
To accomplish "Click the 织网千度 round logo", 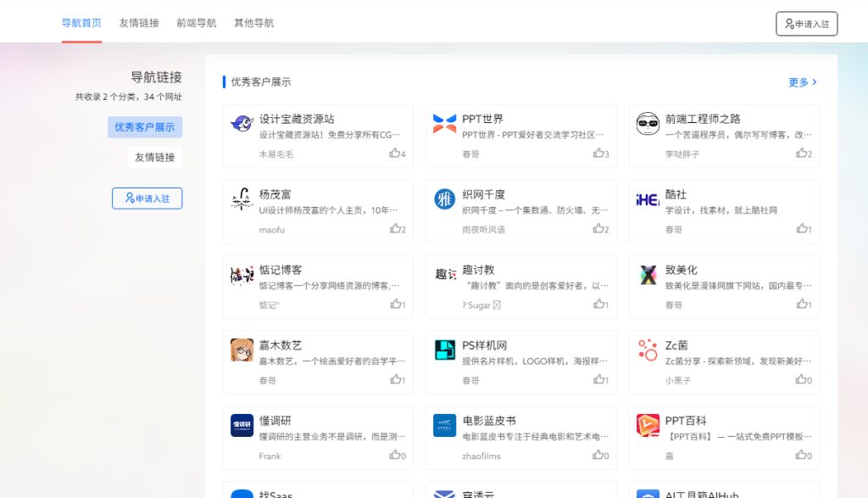I will (x=444, y=199).
